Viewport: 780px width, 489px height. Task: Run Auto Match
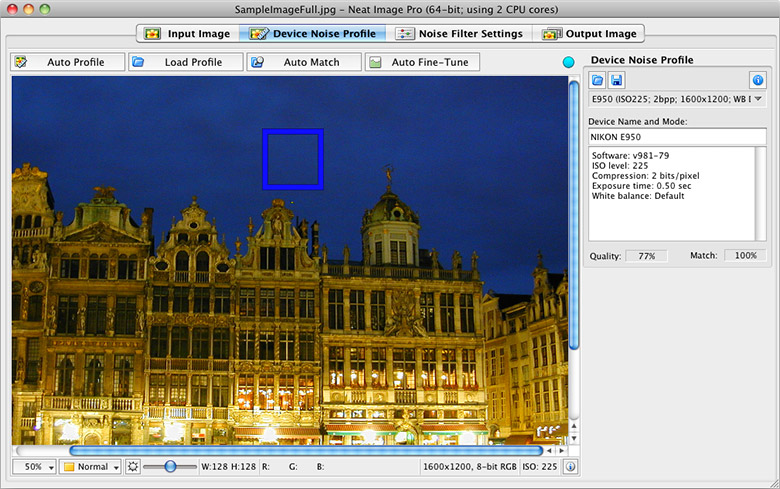point(304,62)
